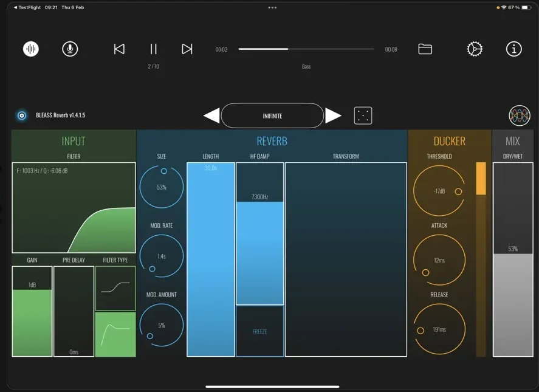Click the Bass track name label
539x392 pixels.
coord(306,66)
